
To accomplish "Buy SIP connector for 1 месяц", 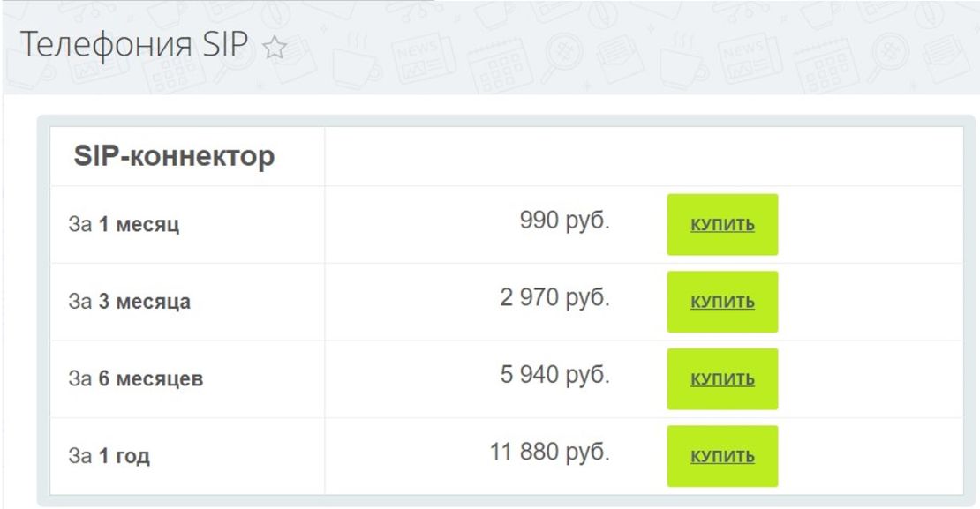I will click(x=722, y=224).
